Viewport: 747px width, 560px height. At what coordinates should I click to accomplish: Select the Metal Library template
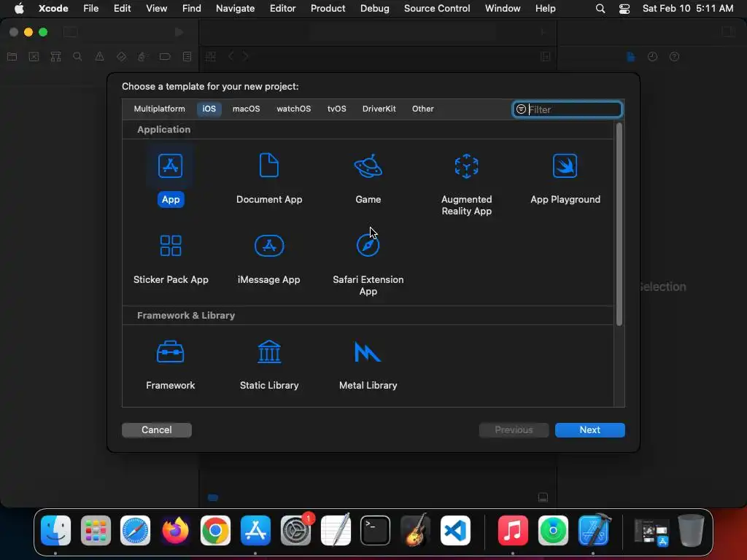(x=368, y=365)
